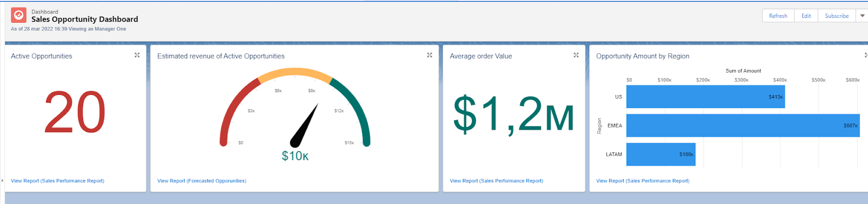Click the Edit button
The width and height of the screenshot is (868, 204).
tap(806, 16)
